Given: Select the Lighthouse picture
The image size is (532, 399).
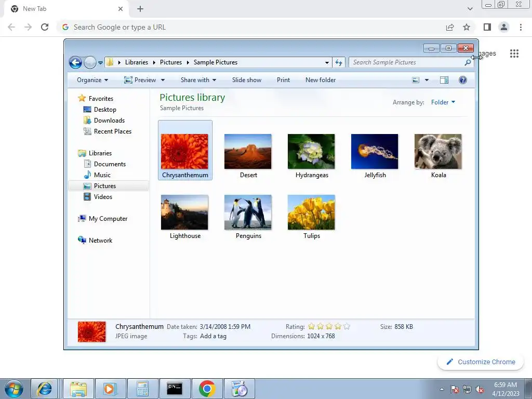Looking at the screenshot, I should (184, 212).
